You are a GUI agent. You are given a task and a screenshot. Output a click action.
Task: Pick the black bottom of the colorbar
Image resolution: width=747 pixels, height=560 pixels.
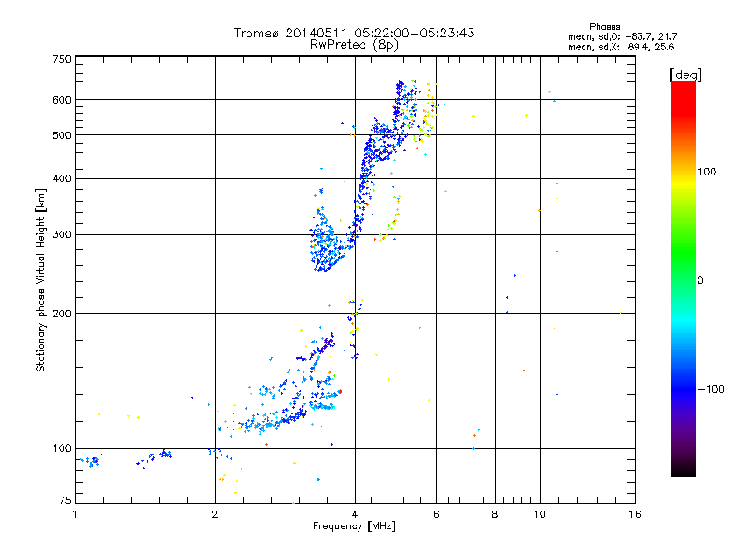[684, 469]
